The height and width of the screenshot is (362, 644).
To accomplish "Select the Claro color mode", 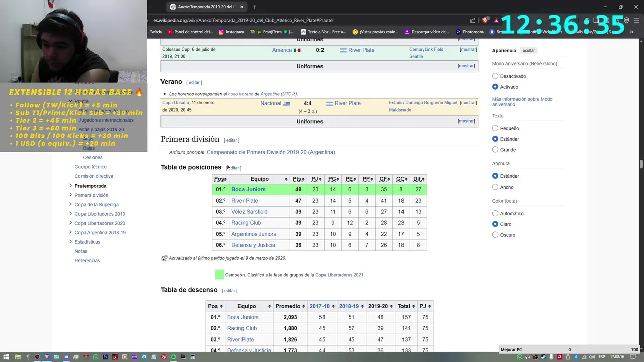I will coord(495,224).
